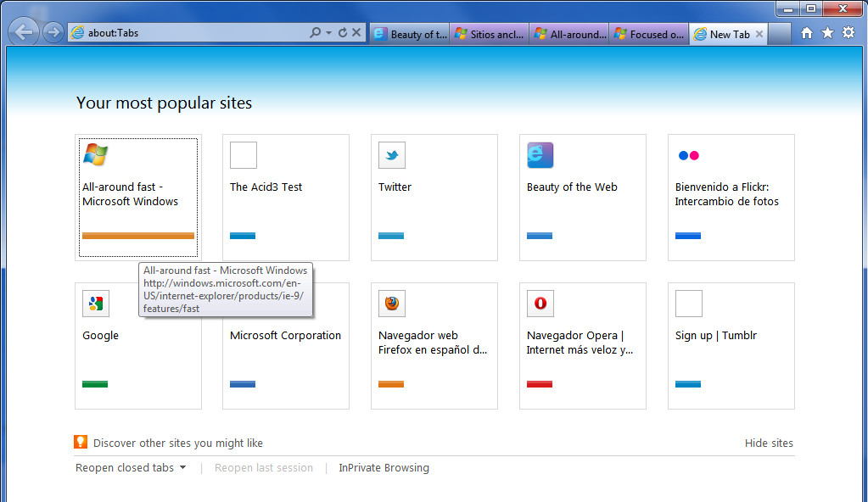868x502 pixels.
Task: Close the New Tab tab
Action: (759, 34)
